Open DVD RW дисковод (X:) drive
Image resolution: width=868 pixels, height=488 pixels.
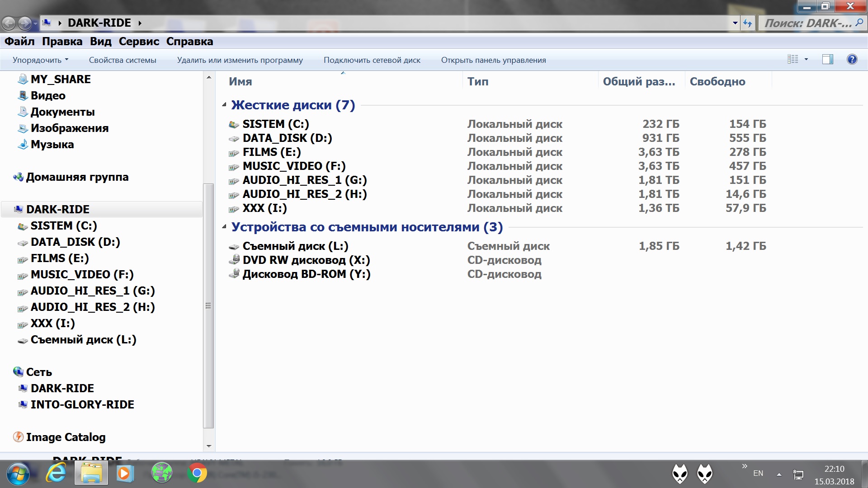pos(306,260)
